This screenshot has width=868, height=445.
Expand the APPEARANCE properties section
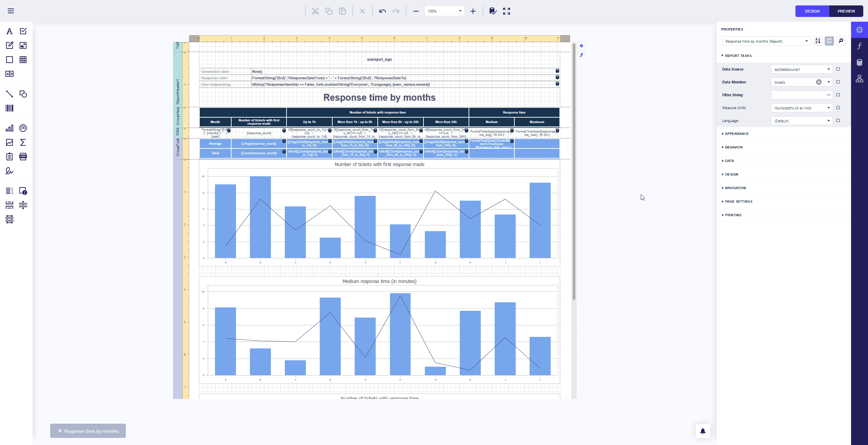pyautogui.click(x=736, y=134)
